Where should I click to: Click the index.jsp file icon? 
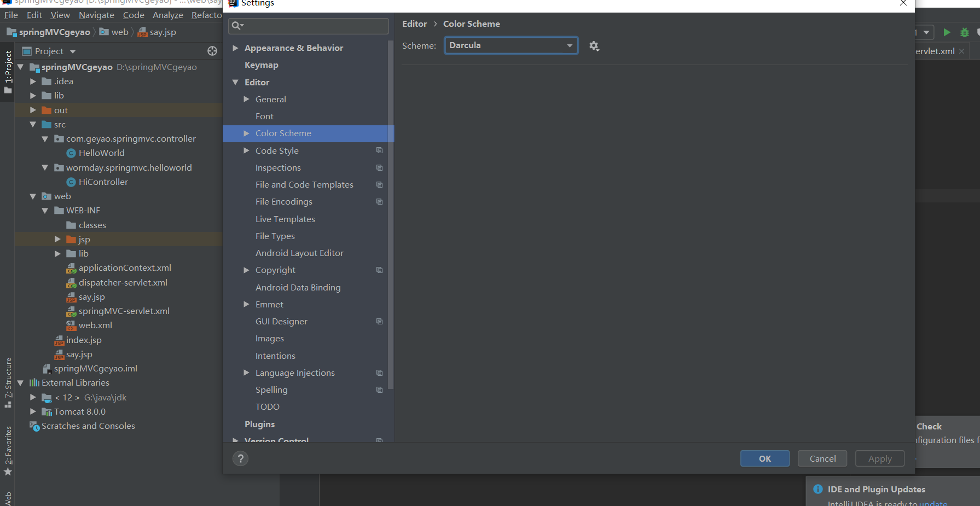click(59, 340)
